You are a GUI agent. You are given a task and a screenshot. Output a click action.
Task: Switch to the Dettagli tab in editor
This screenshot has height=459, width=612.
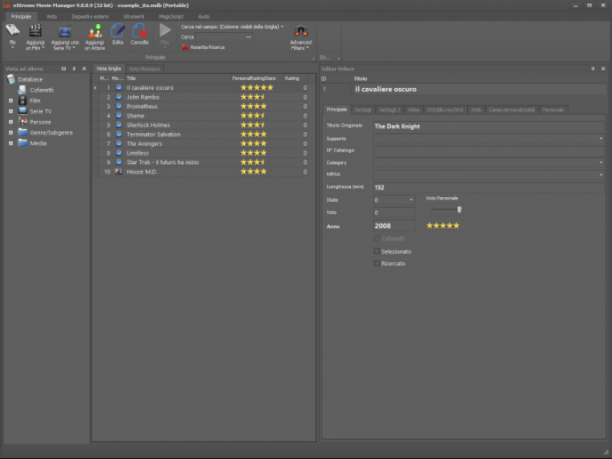363,110
